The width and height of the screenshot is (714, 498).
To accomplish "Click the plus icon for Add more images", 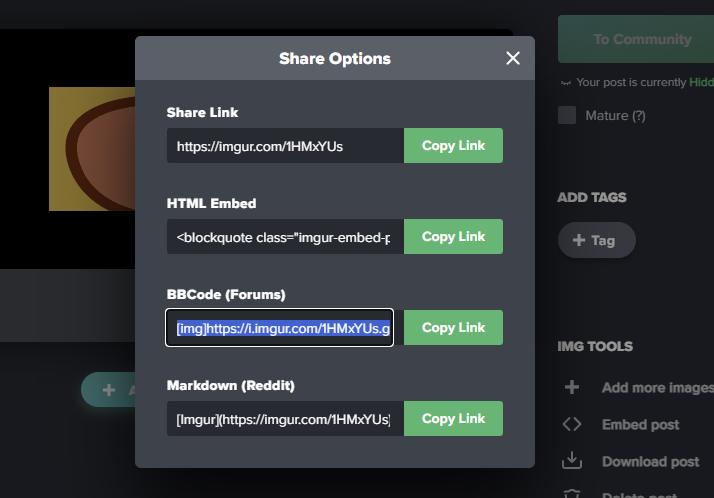I will tap(572, 387).
